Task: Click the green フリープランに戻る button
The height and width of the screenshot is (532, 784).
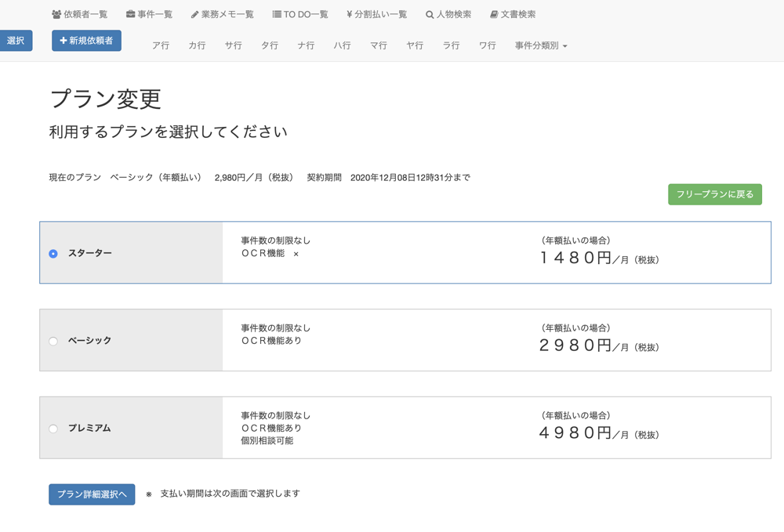Action: tap(714, 194)
